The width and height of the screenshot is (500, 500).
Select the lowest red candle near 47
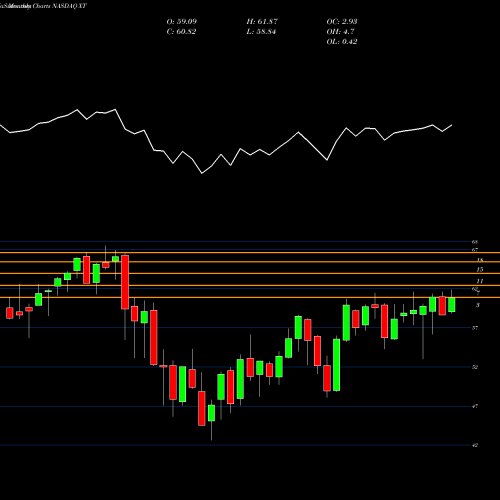[x=202, y=408]
